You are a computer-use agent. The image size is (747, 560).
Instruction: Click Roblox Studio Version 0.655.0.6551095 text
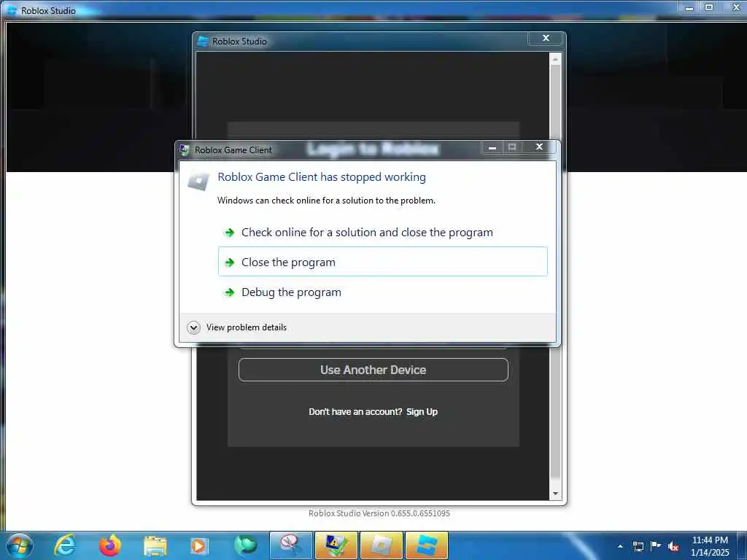pyautogui.click(x=379, y=513)
